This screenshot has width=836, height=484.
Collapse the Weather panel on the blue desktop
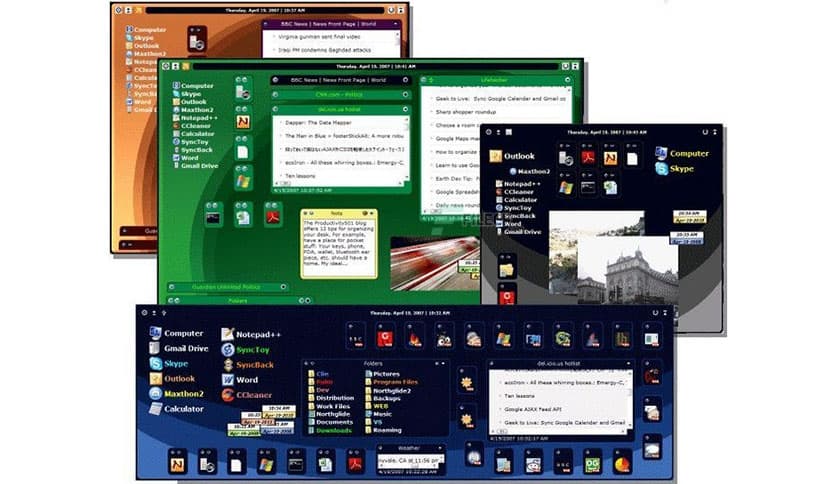click(440, 448)
